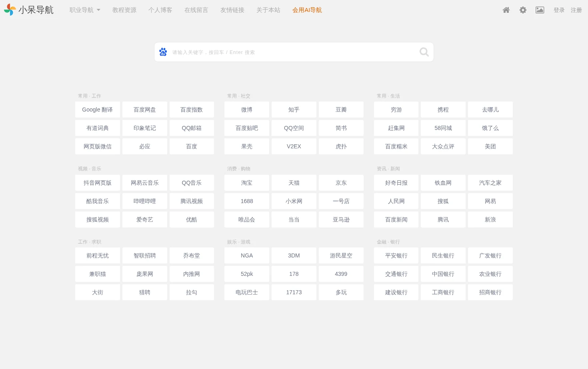
Task: Open 网易云音乐 link
Action: coord(145,183)
